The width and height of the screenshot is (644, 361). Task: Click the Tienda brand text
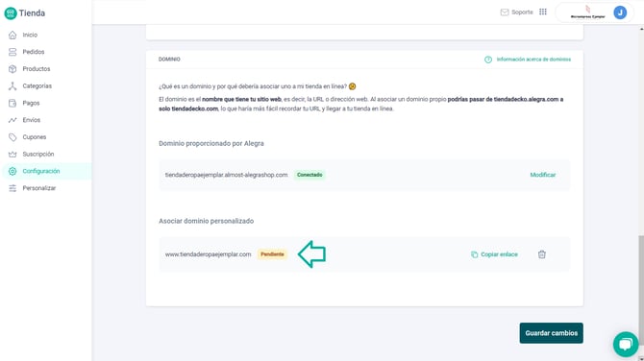32,13
